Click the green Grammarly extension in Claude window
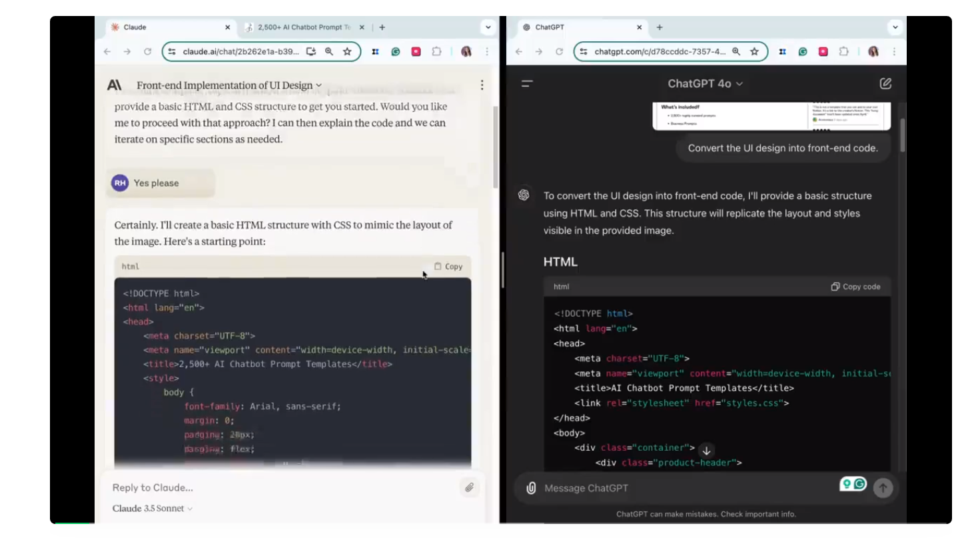 tap(396, 51)
